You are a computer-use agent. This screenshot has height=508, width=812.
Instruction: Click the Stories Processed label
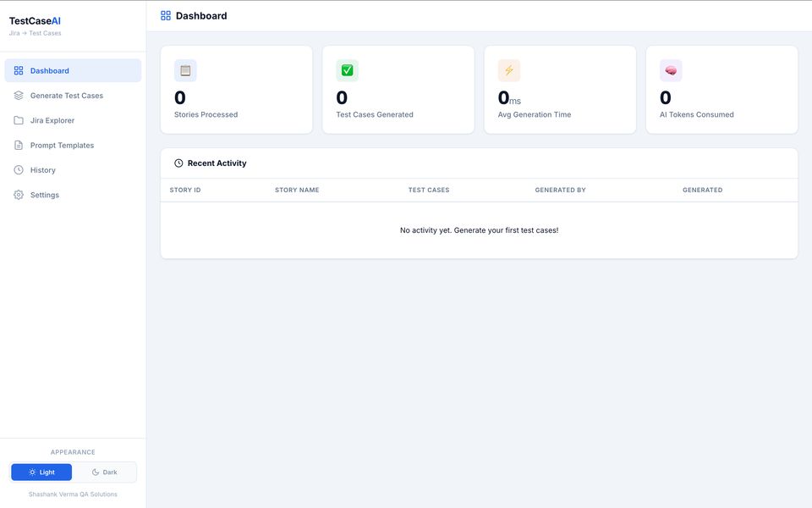click(x=206, y=114)
